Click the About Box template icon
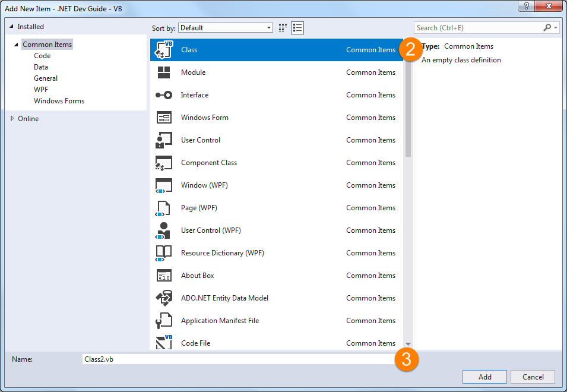The width and height of the screenshot is (567, 392). pyautogui.click(x=164, y=276)
